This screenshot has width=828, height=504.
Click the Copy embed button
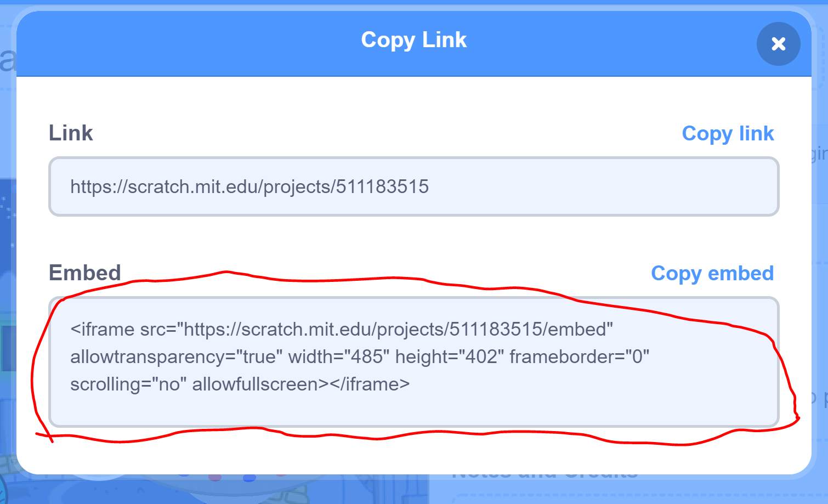(712, 274)
